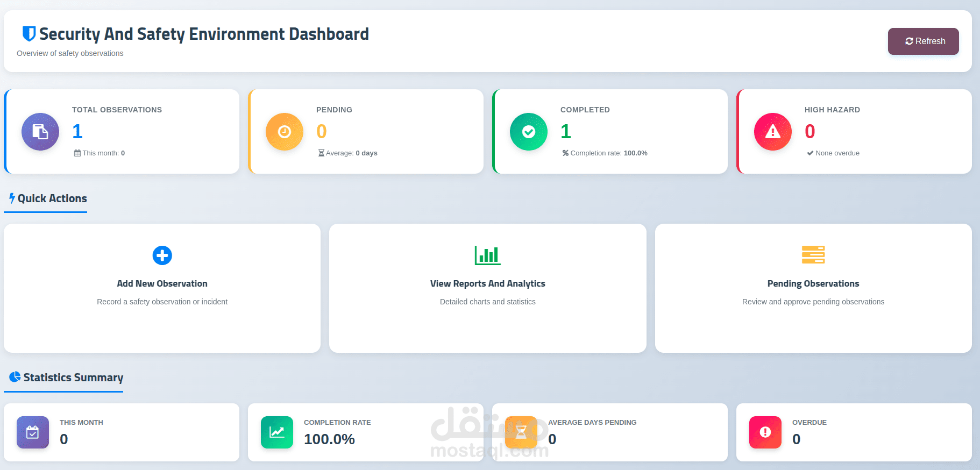Open Pending Observations action card
The image size is (980, 470).
[x=813, y=288]
